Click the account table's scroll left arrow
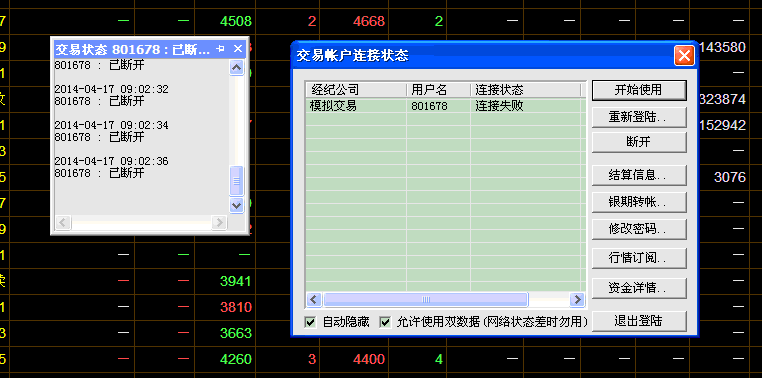 [314, 299]
